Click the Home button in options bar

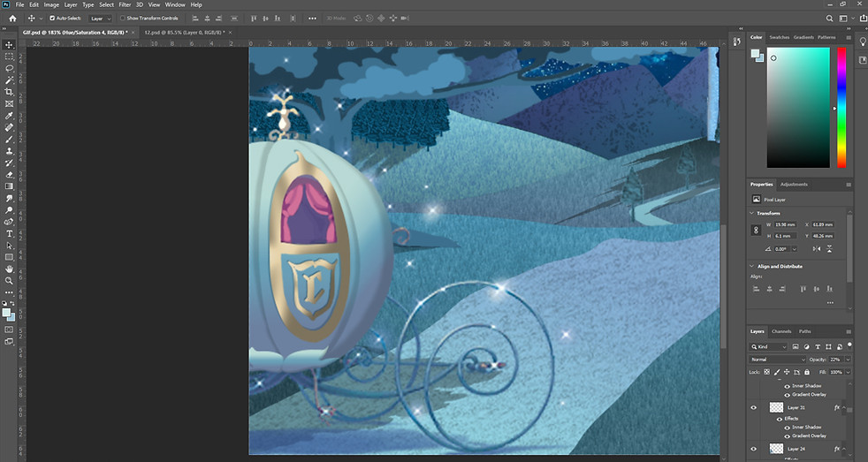[x=12, y=19]
